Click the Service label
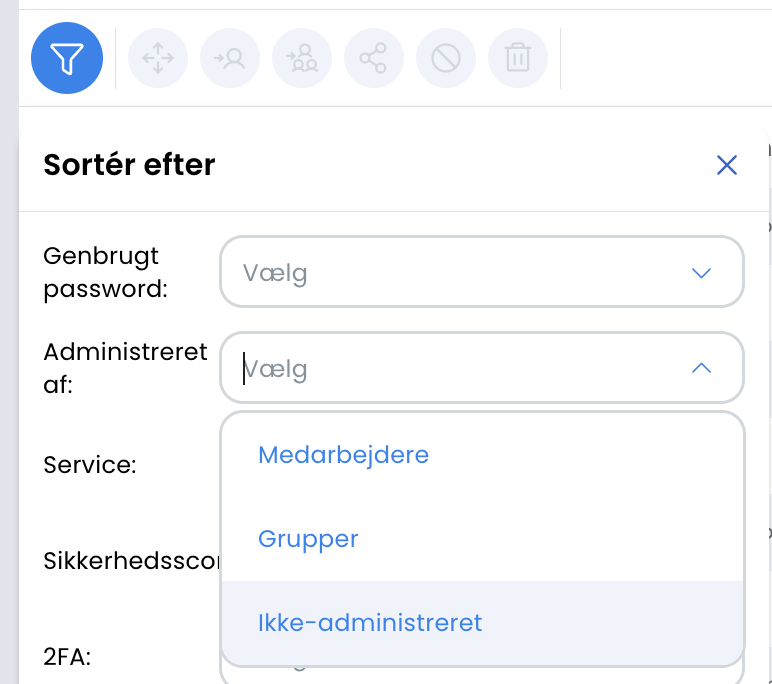Image resolution: width=772 pixels, height=684 pixels. (90, 464)
